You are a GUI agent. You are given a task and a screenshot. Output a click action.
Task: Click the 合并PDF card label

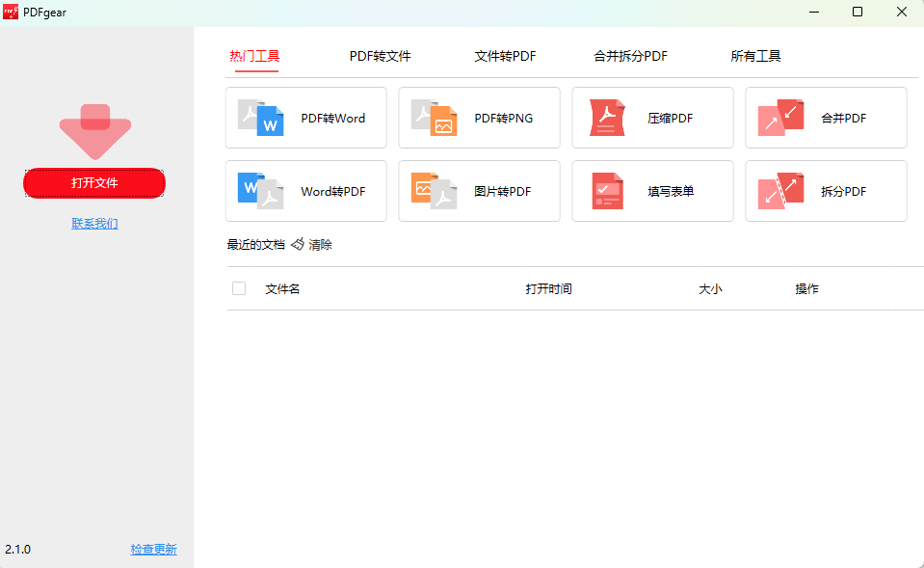843,118
